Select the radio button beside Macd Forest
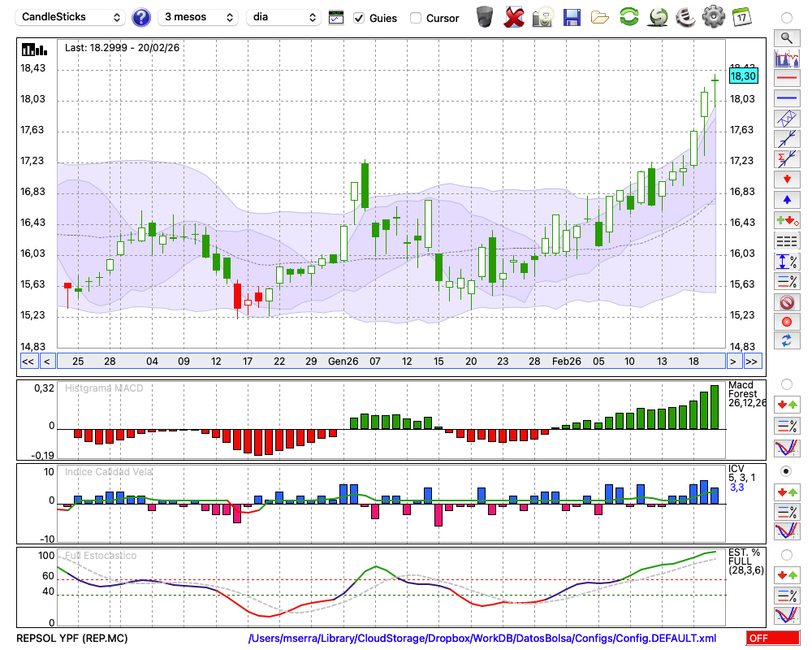Viewport: 812px width, 650px height. pos(786,383)
